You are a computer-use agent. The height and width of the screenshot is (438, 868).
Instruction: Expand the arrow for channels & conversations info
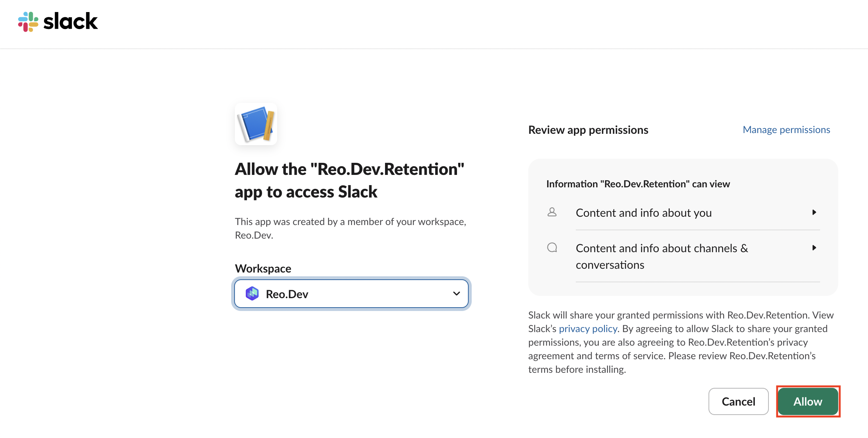pyautogui.click(x=814, y=248)
